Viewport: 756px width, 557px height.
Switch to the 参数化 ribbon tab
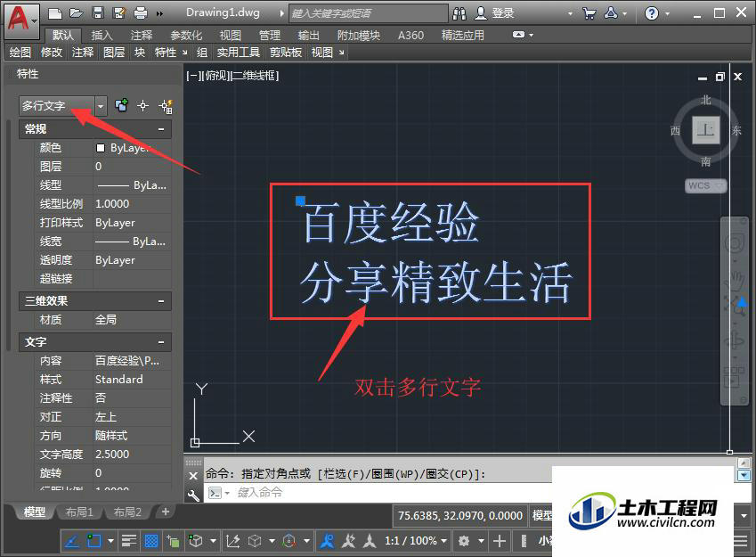coord(186,36)
